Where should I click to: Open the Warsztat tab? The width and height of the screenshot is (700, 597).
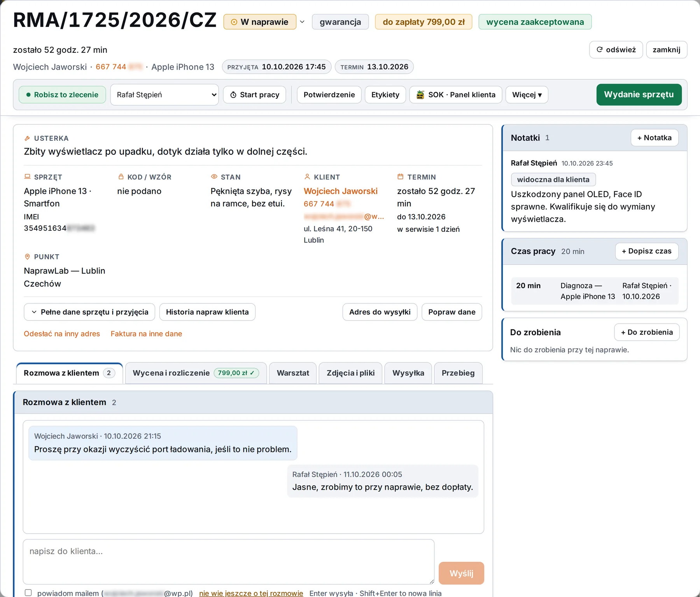click(293, 373)
